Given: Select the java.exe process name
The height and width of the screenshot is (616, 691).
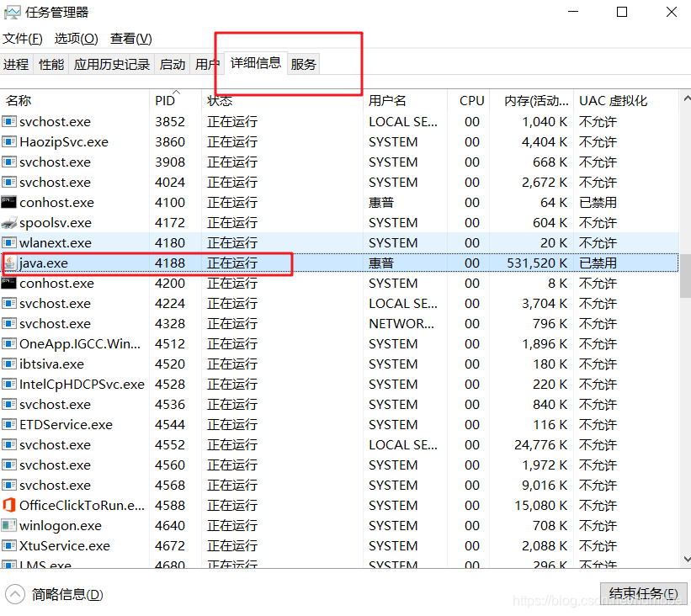Looking at the screenshot, I should pyautogui.click(x=44, y=263).
